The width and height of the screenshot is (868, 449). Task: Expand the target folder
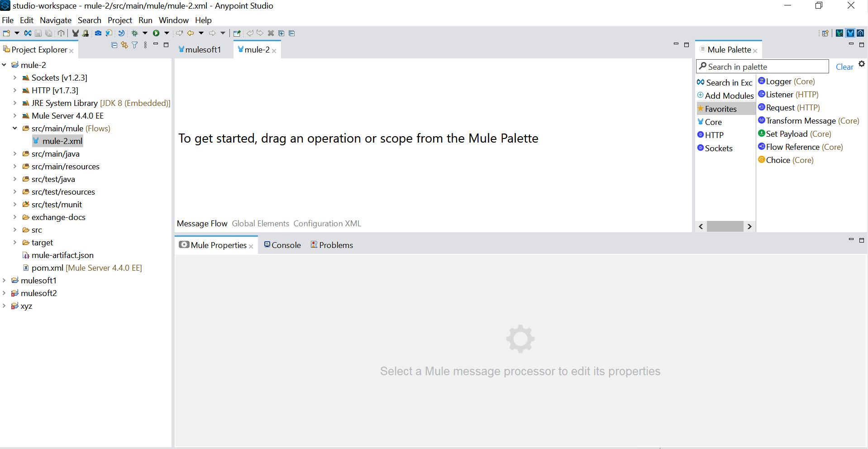pos(15,242)
